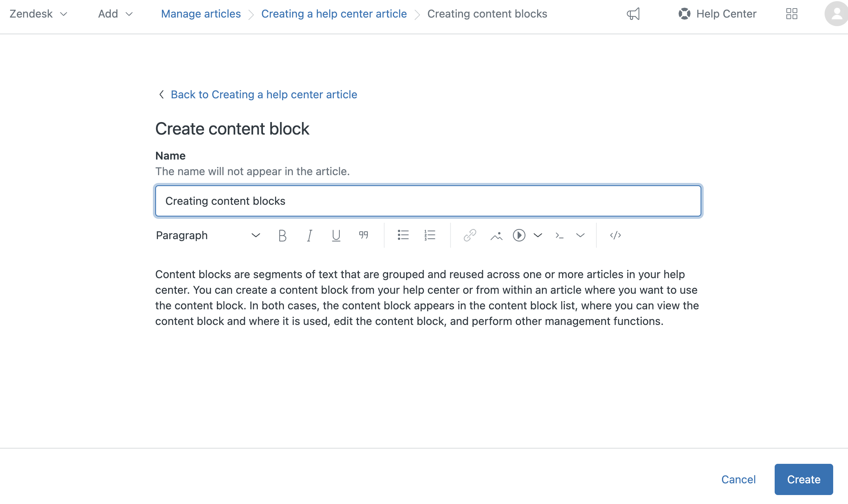This screenshot has width=848, height=504.
Task: Toggle bold formatting
Action: pyautogui.click(x=282, y=235)
